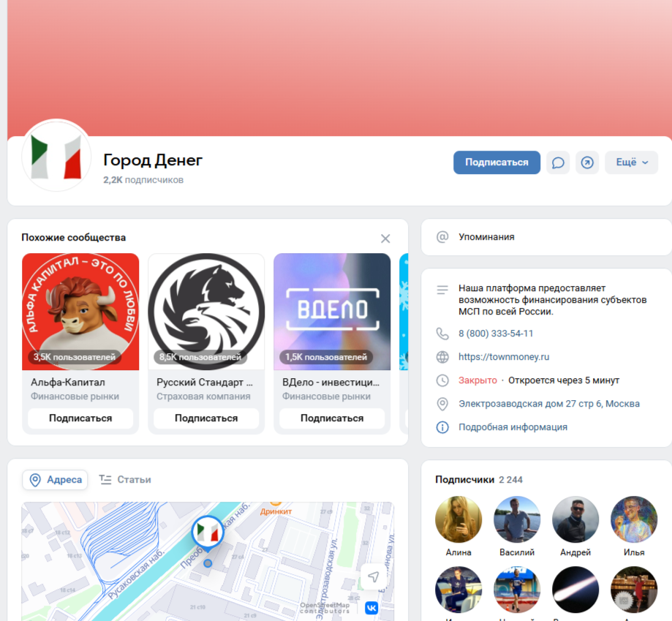Open the Русский Стандарт community image
672x621 pixels.
(x=206, y=312)
